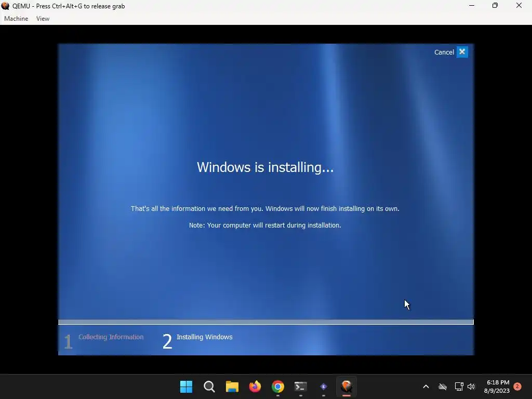Image resolution: width=532 pixels, height=399 pixels.
Task: Launch Firefox from the taskbar
Action: (x=255, y=387)
